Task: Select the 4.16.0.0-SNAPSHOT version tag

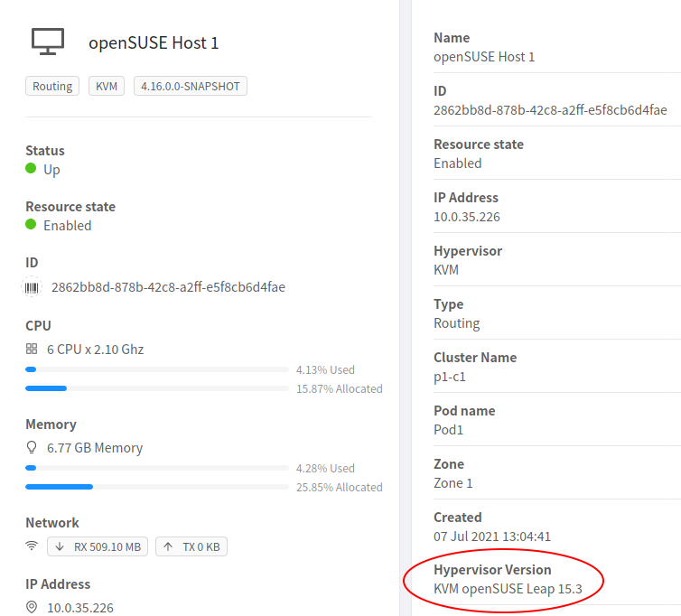Action: click(191, 86)
